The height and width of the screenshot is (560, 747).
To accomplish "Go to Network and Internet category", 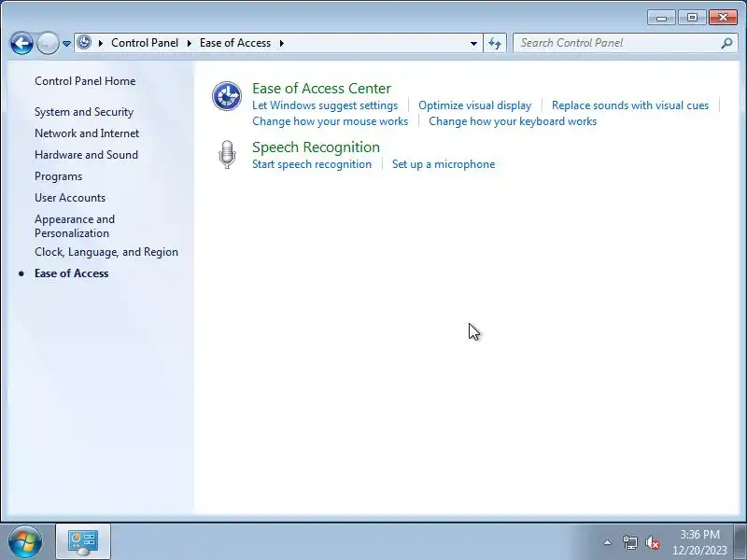I will pos(87,133).
